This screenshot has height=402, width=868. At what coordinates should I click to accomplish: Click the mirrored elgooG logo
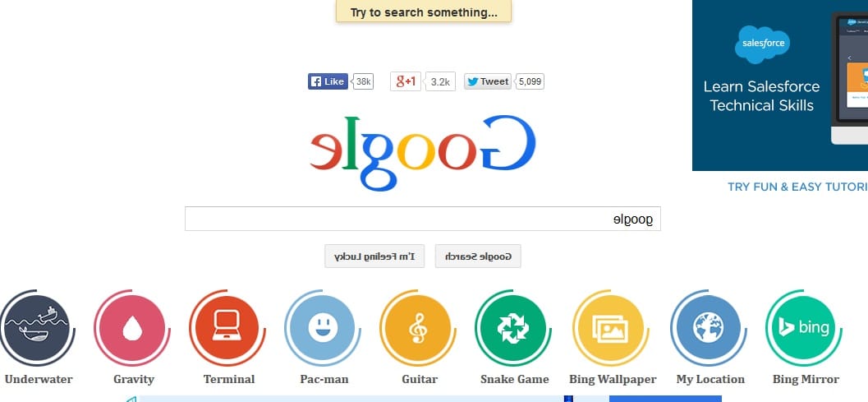422,150
